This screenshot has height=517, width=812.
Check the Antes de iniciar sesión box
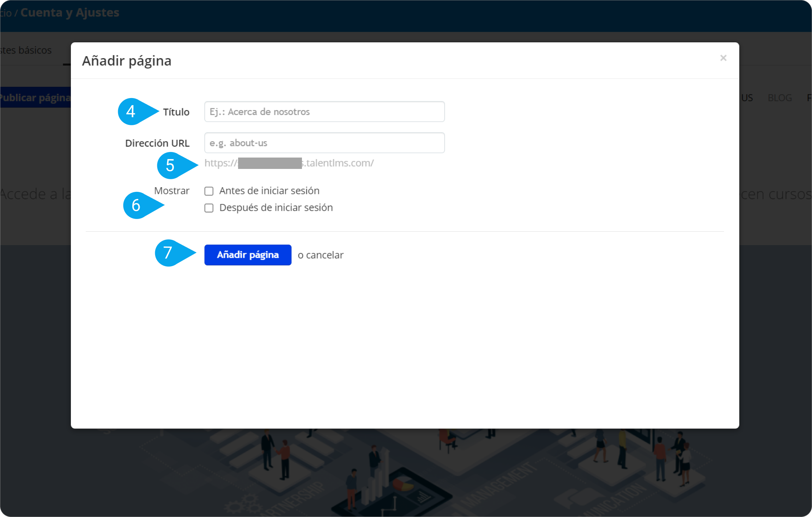(209, 191)
